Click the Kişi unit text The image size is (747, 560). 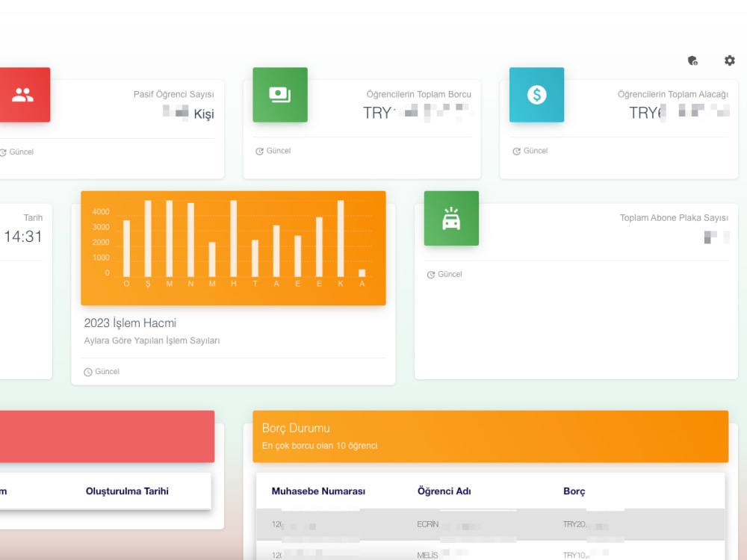[x=204, y=114]
